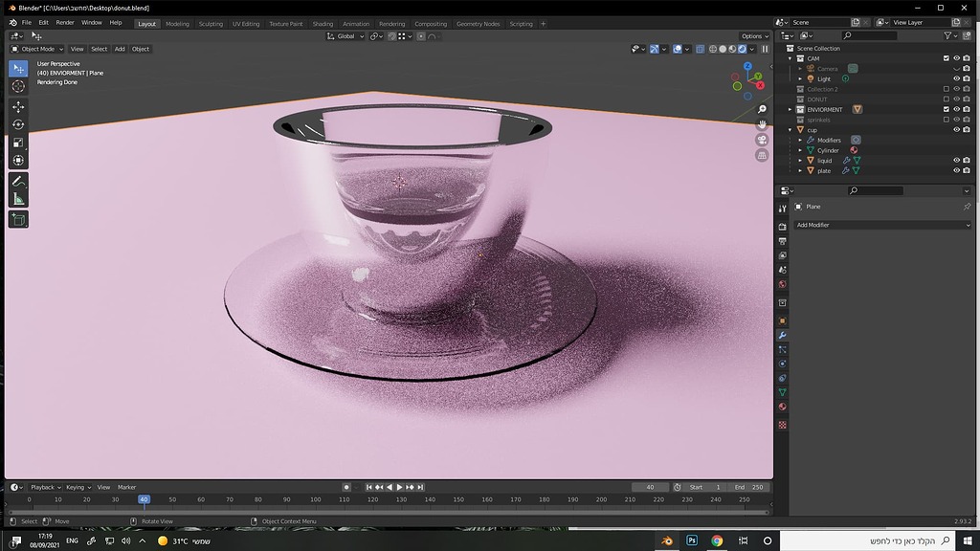Switch to the Geometry Nodes workspace tab

point(479,24)
